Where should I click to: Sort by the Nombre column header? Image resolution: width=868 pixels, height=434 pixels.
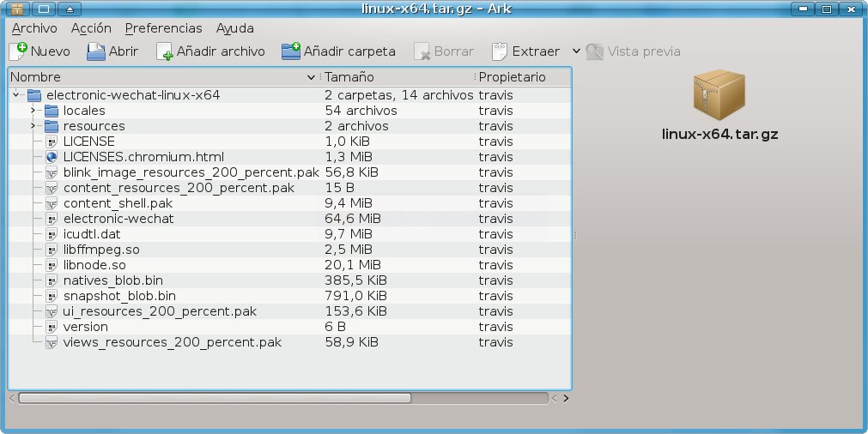tap(163, 77)
